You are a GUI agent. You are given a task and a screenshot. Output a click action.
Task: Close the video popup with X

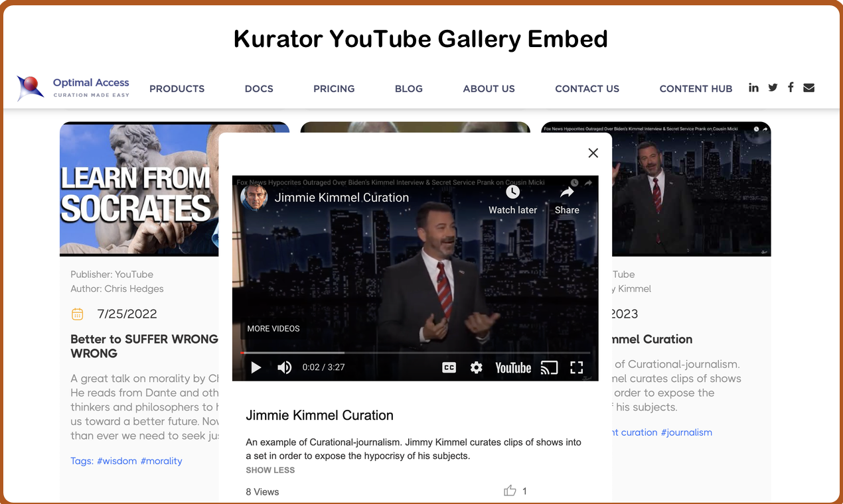coord(593,153)
